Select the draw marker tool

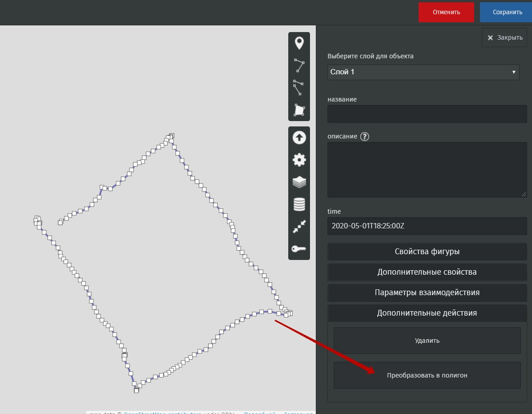[x=299, y=43]
